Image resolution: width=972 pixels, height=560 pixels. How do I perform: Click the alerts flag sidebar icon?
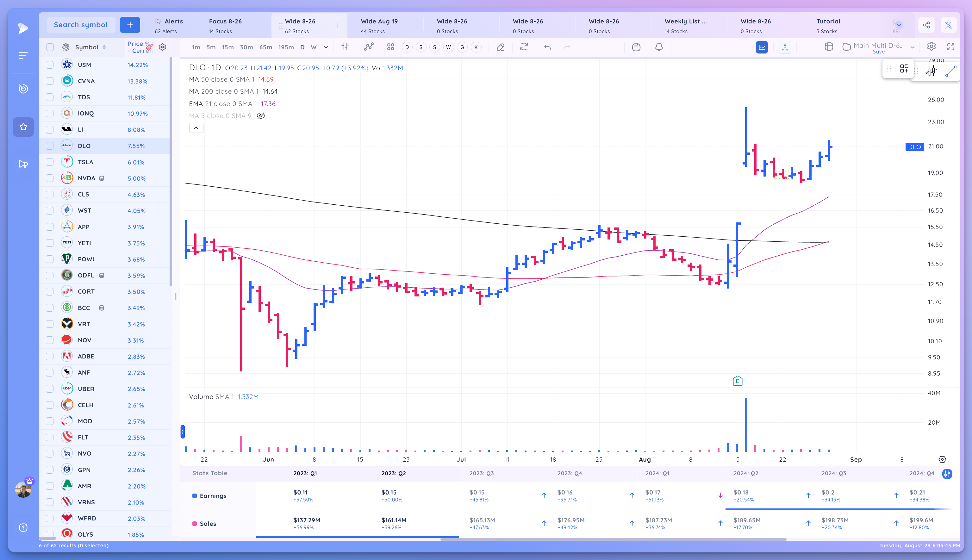click(23, 164)
